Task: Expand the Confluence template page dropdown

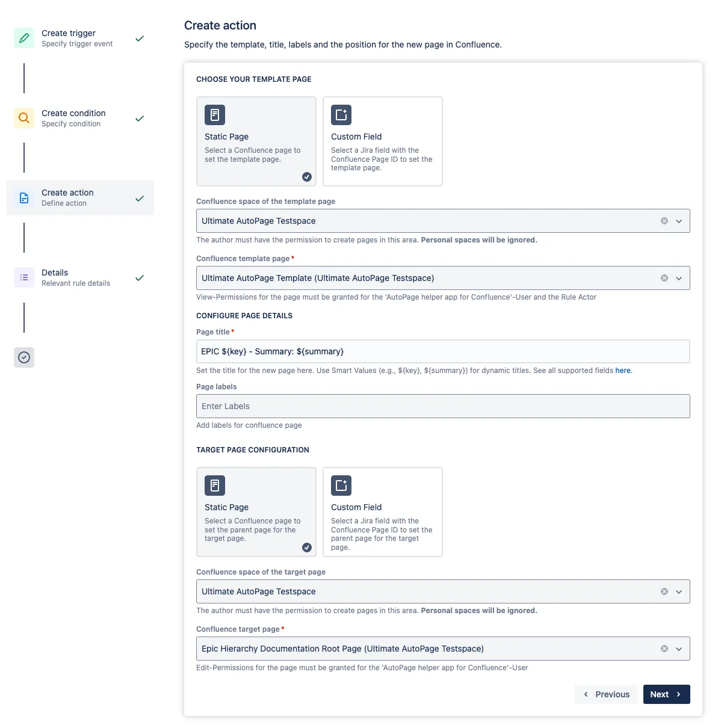Action: (680, 278)
